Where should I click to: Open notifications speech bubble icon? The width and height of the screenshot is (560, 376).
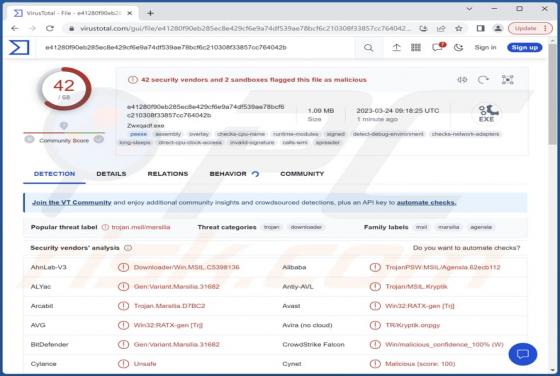point(438,47)
